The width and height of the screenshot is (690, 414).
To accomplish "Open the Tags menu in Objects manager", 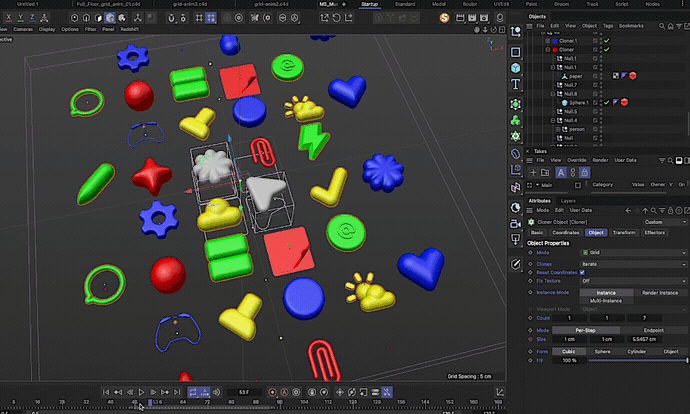I will (x=608, y=26).
